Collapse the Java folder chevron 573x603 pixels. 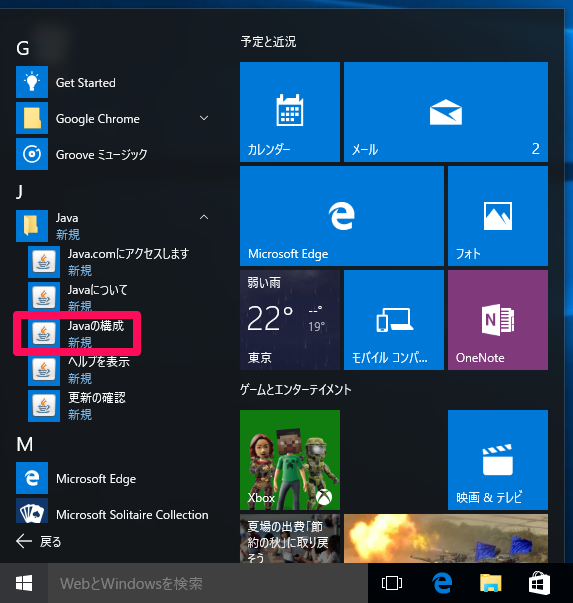point(204,217)
